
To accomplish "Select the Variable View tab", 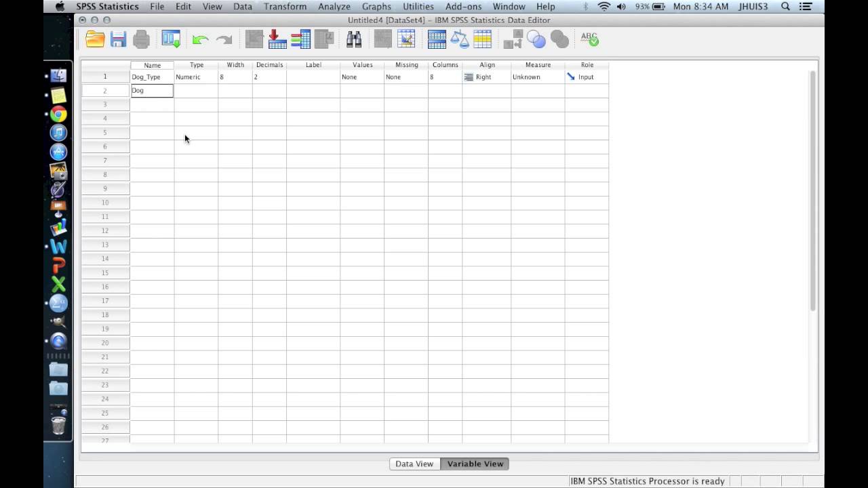I will click(x=475, y=464).
